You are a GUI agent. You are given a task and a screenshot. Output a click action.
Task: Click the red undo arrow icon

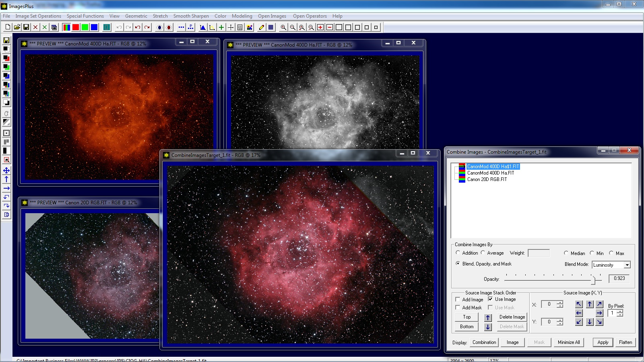(x=138, y=27)
